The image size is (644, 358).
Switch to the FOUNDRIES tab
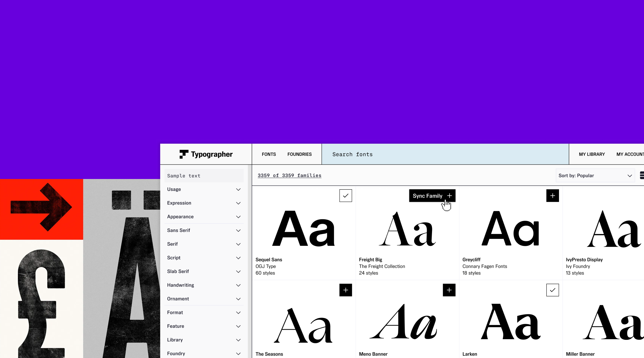299,154
